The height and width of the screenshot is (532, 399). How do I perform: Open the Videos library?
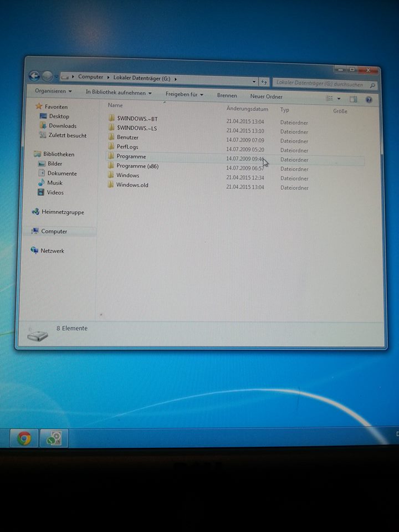pos(55,192)
